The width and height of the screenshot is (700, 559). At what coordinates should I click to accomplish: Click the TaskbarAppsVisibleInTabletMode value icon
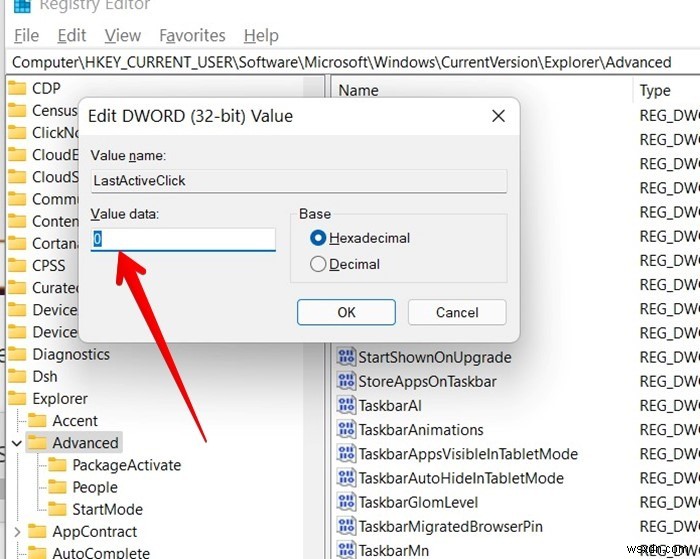pyautogui.click(x=346, y=454)
